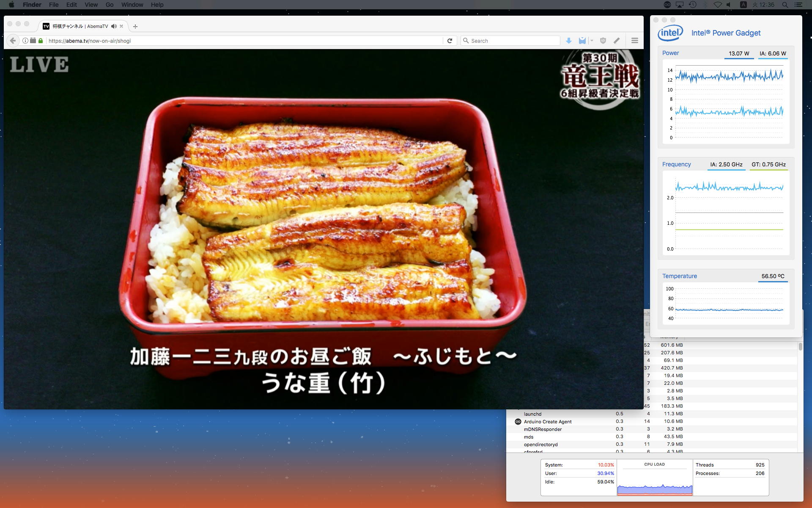This screenshot has width=812, height=508.
Task: Expand the bookmark icon dropdown arrow
Action: pos(592,41)
